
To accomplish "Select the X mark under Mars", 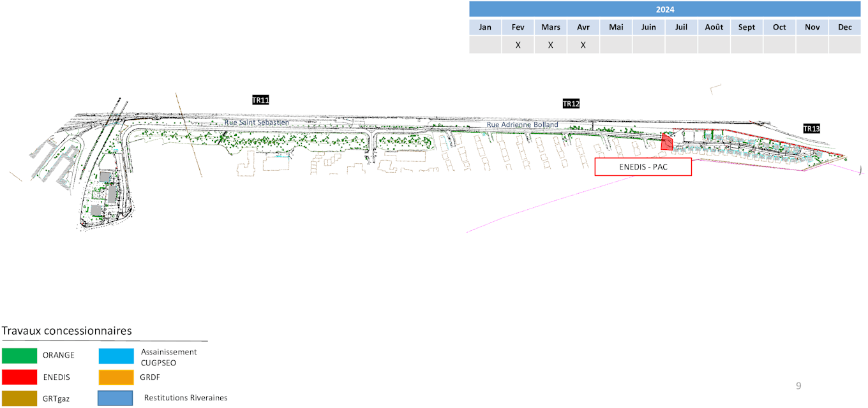I will [551, 45].
